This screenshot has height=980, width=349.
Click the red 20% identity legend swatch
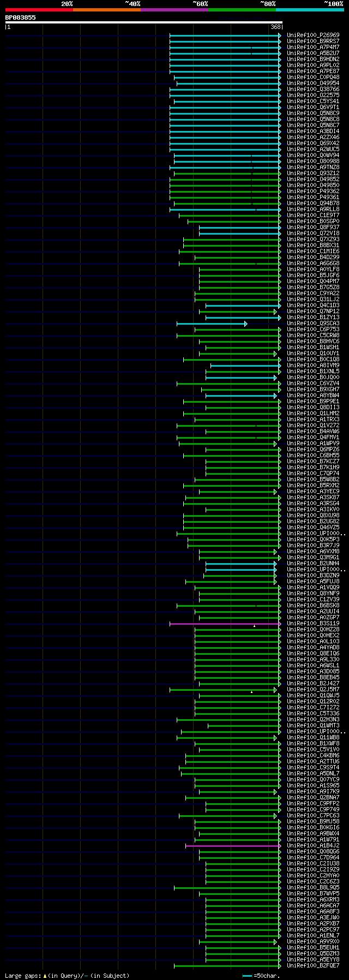(x=39, y=10)
